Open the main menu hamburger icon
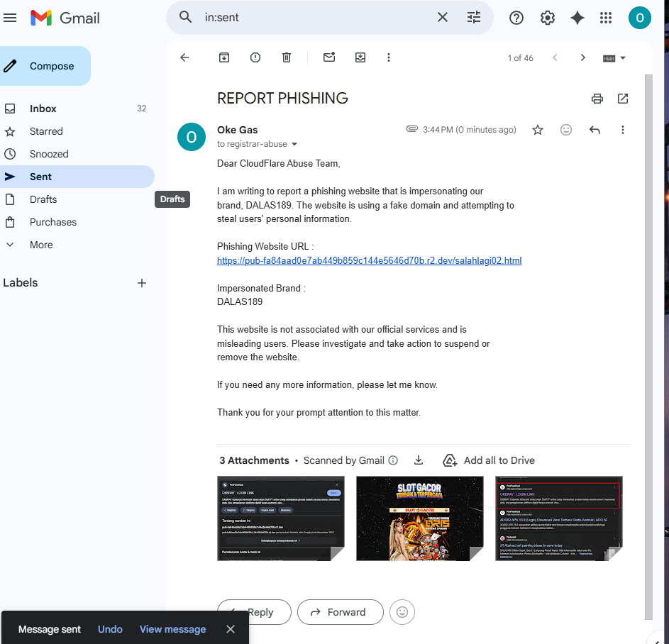The image size is (669, 644). click(x=10, y=18)
